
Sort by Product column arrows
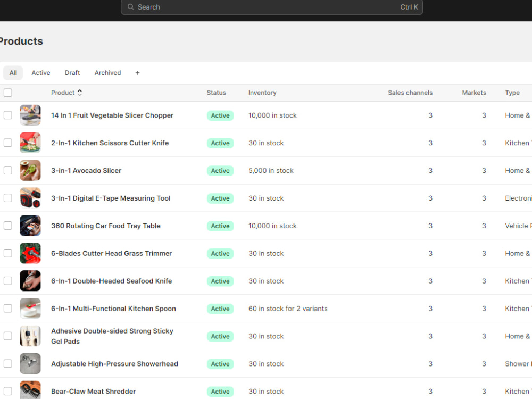click(80, 92)
